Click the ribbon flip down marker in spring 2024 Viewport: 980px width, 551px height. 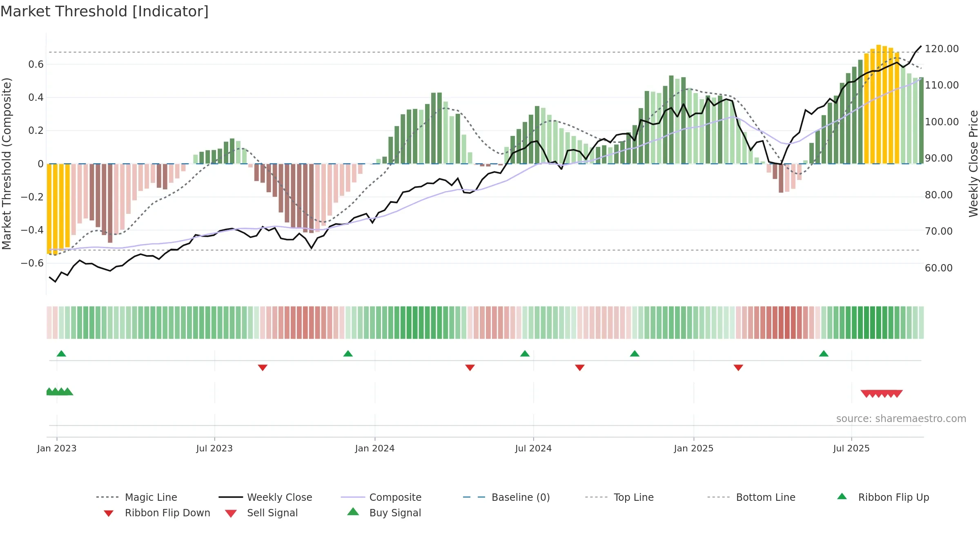(470, 368)
